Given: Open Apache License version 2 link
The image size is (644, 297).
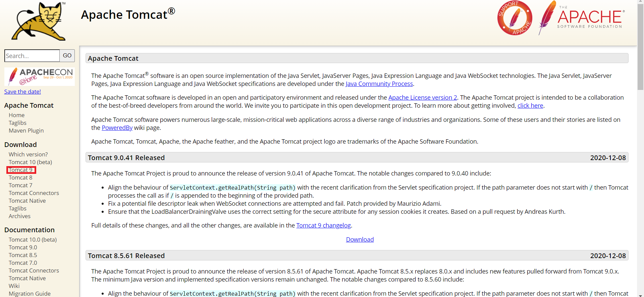Looking at the screenshot, I should (x=423, y=97).
